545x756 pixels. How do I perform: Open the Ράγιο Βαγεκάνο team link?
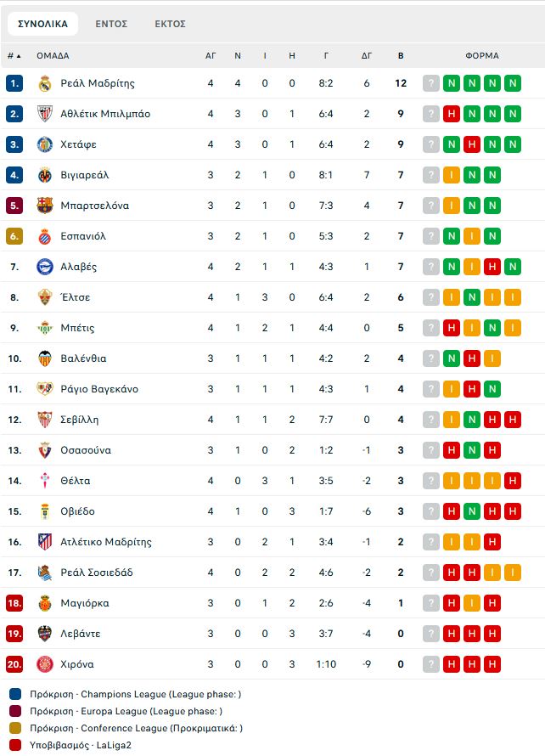(99, 389)
